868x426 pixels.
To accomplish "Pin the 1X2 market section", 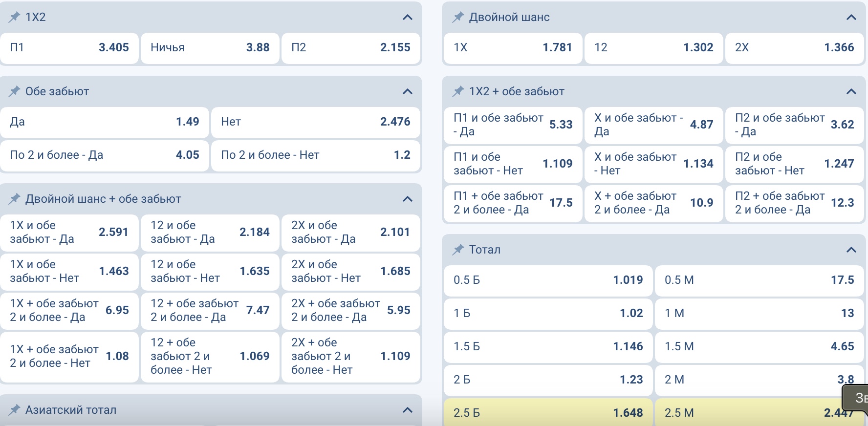I will [x=15, y=17].
